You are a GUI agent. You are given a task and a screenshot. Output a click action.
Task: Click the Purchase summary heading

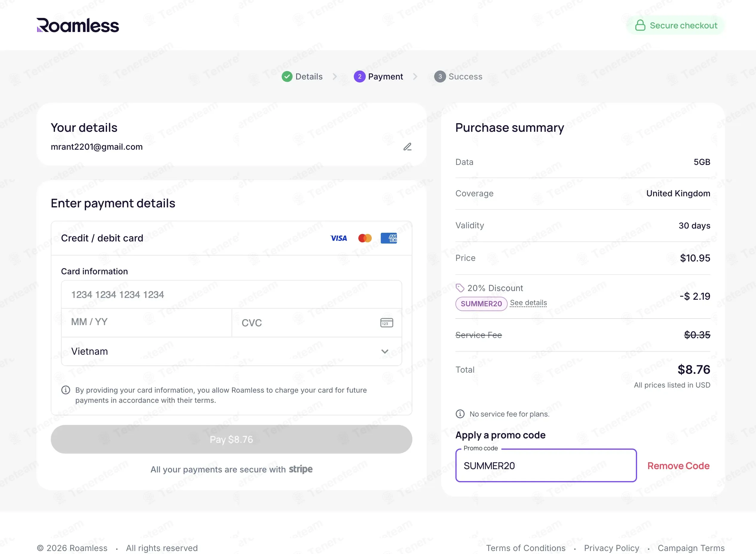[x=509, y=128]
